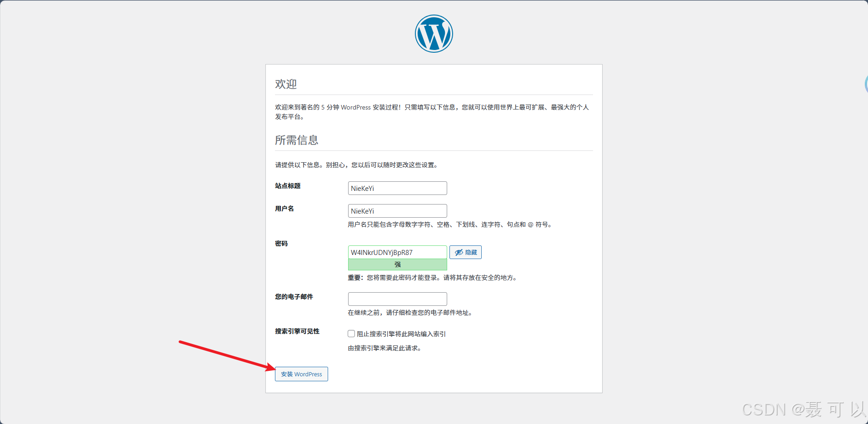Image resolution: width=868 pixels, height=424 pixels.
Task: Hide the password with the 隐藏 button
Action: pyautogui.click(x=466, y=252)
